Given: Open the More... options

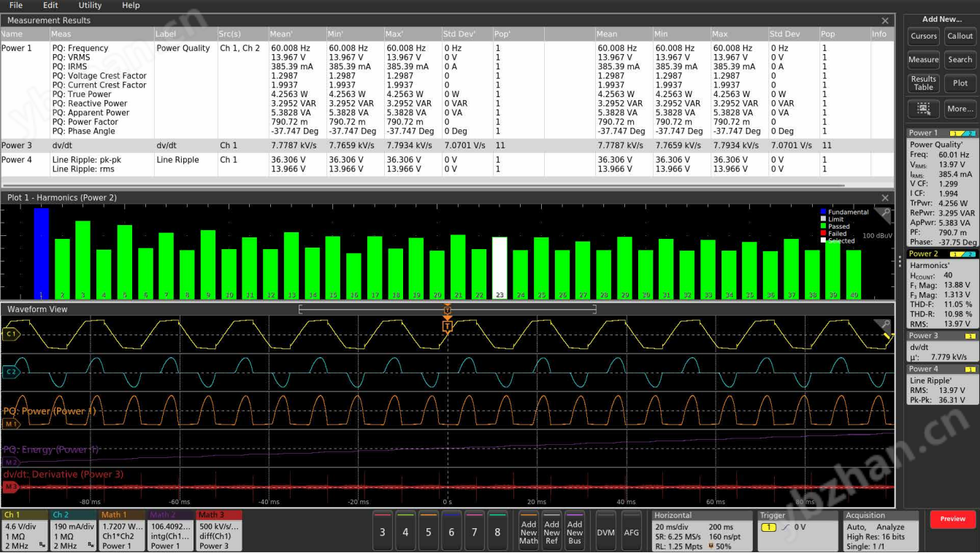Looking at the screenshot, I should (960, 109).
